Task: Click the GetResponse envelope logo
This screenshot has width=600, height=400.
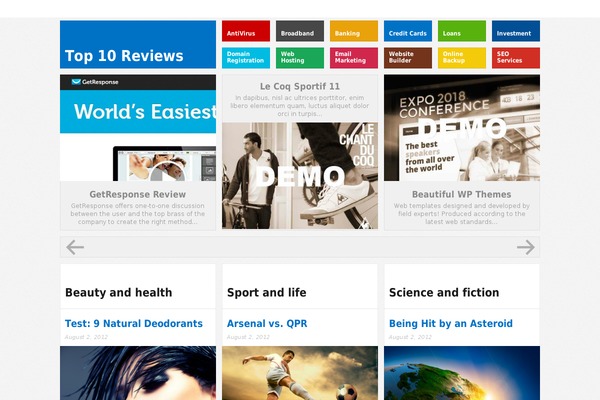Action: tap(76, 82)
